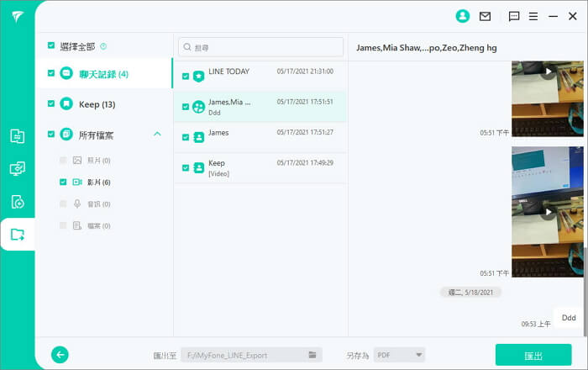
Task: Click the help icon beside 選擇全部
Action: tap(103, 46)
